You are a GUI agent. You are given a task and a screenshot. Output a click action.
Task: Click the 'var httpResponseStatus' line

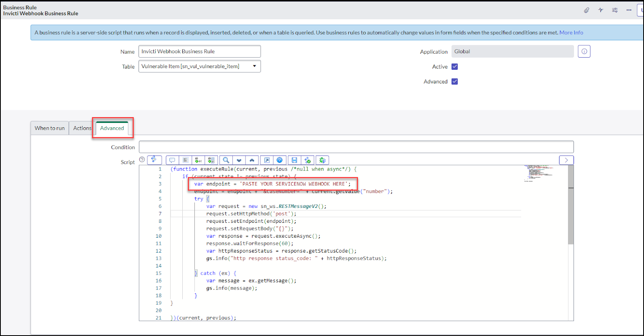click(x=281, y=251)
